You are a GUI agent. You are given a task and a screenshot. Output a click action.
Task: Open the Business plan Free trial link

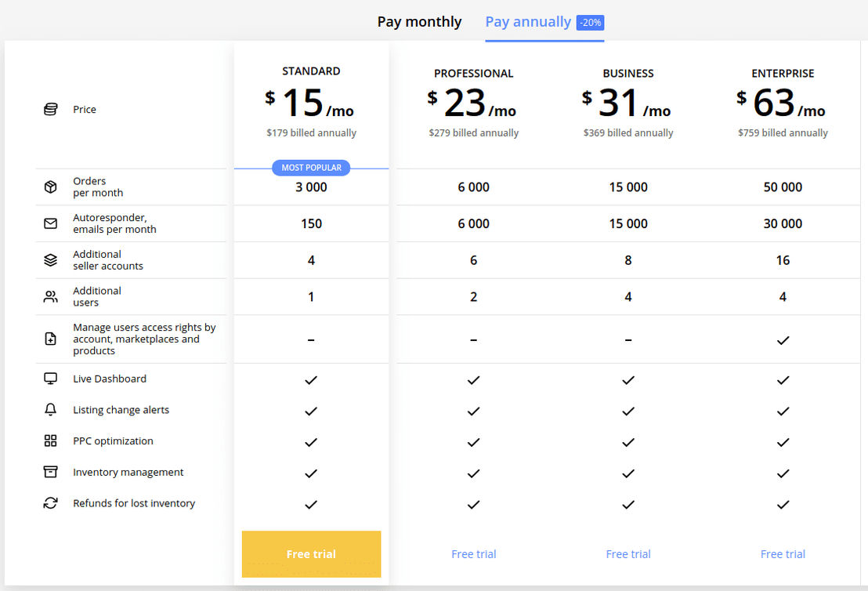click(x=628, y=554)
